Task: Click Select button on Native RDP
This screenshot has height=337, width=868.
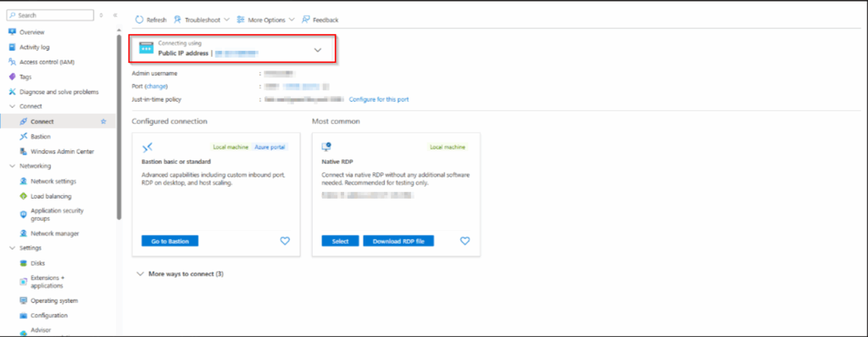Action: click(341, 241)
